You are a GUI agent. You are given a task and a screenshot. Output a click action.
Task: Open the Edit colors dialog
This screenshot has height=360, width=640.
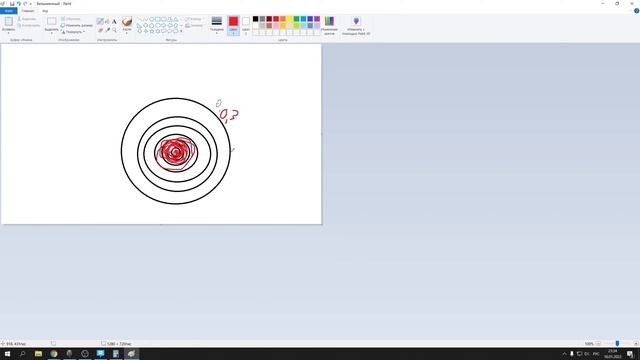click(x=329, y=25)
